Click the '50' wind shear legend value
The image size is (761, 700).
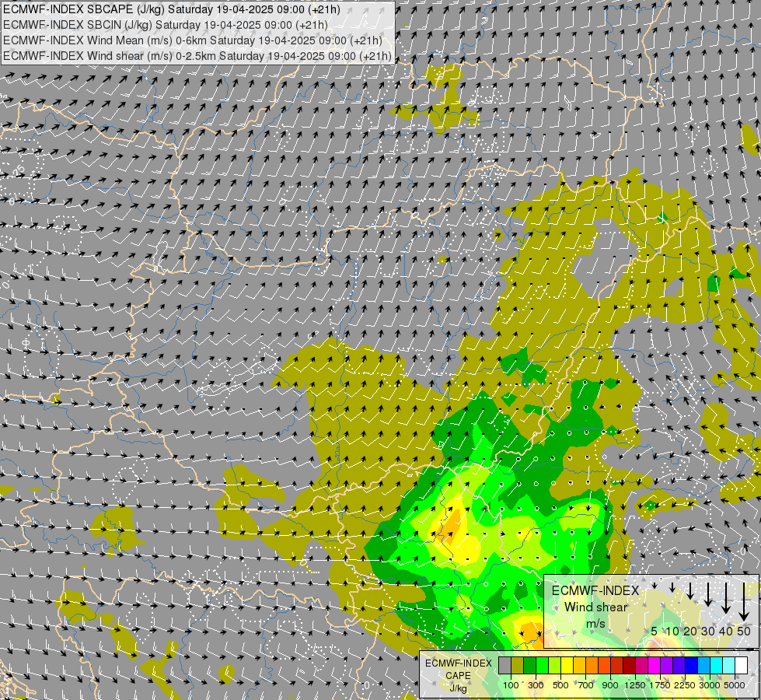744,631
